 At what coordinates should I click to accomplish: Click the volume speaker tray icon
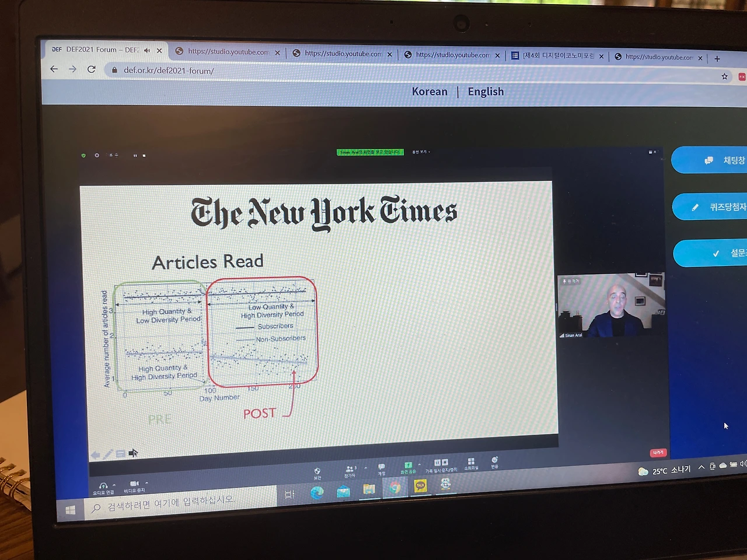[x=743, y=464]
